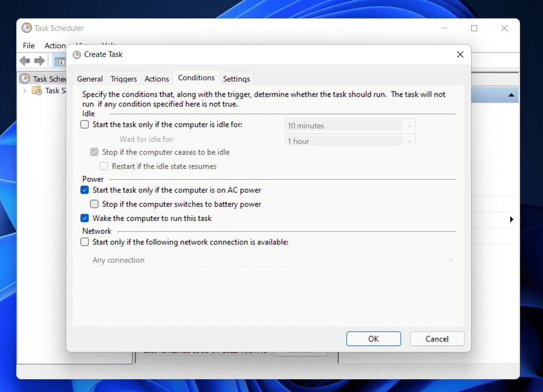
Task: Switch to the Actions tab
Action: [x=157, y=79]
